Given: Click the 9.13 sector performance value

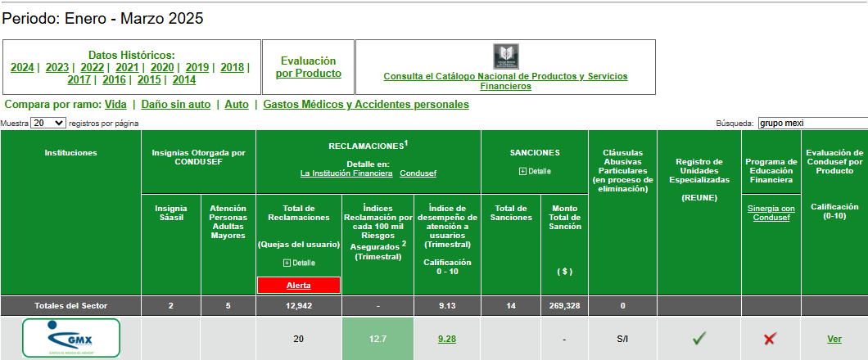Looking at the screenshot, I should pos(447,305).
